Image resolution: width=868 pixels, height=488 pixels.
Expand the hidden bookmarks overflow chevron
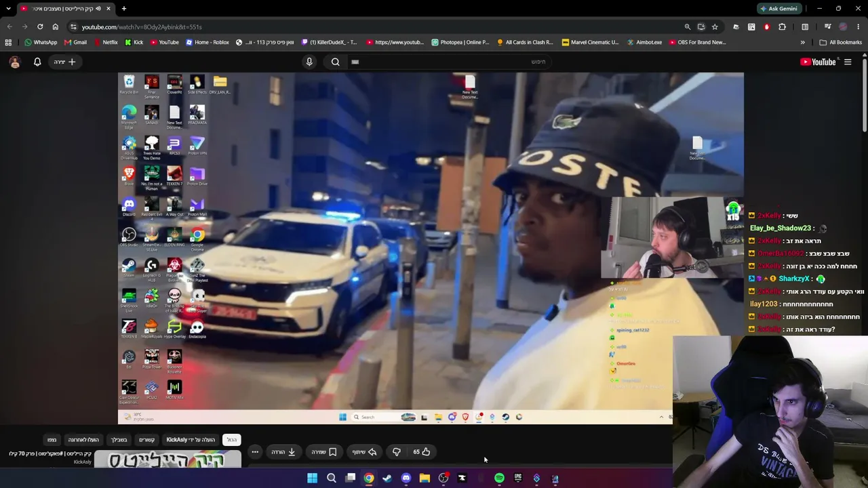(x=802, y=42)
